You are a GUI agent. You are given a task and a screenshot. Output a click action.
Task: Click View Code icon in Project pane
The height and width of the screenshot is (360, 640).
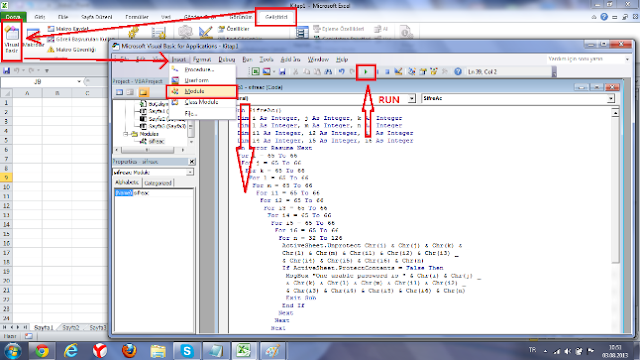[119, 92]
